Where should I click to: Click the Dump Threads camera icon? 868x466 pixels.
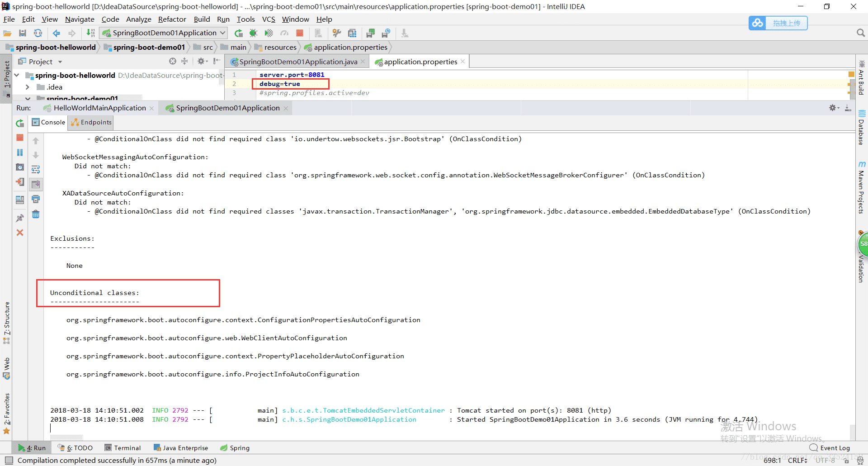(20, 167)
